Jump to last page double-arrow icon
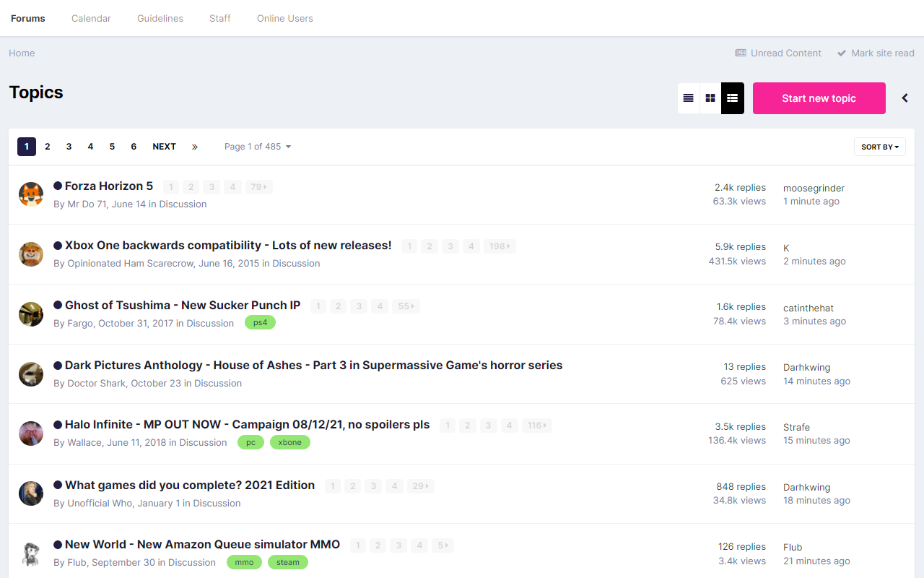 point(195,147)
